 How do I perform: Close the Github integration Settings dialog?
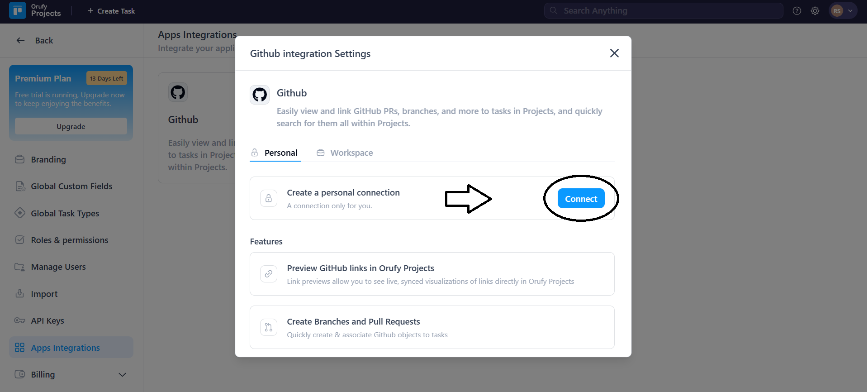[614, 53]
